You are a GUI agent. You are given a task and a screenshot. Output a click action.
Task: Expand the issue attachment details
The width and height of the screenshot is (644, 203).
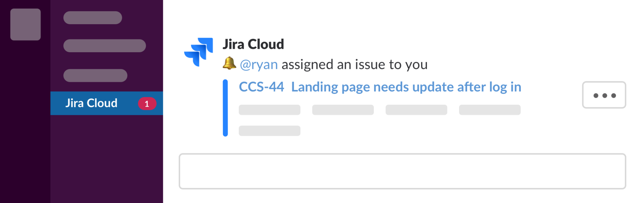(x=416, y=110)
